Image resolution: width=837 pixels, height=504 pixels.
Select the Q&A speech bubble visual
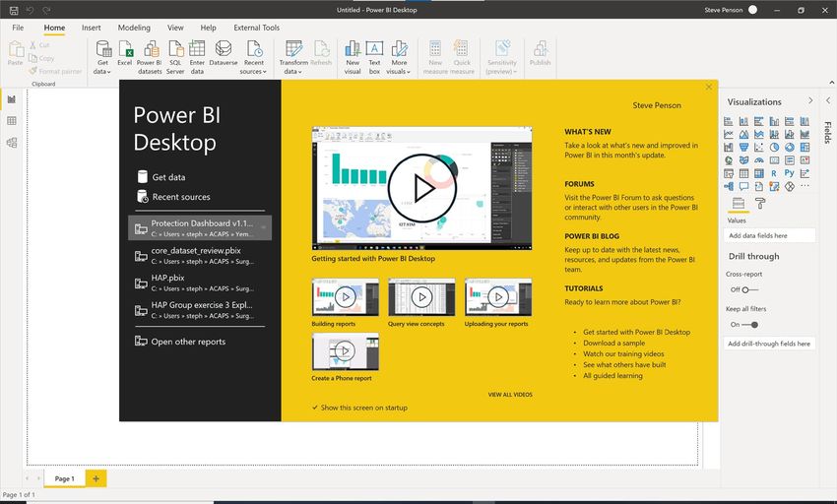coord(743,186)
